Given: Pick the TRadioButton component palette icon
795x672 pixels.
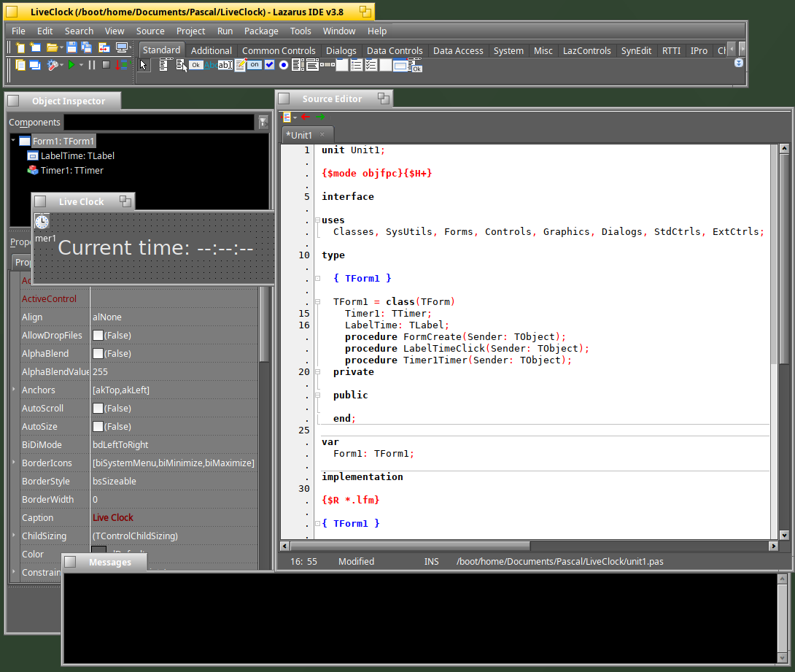Looking at the screenshot, I should click(284, 65).
